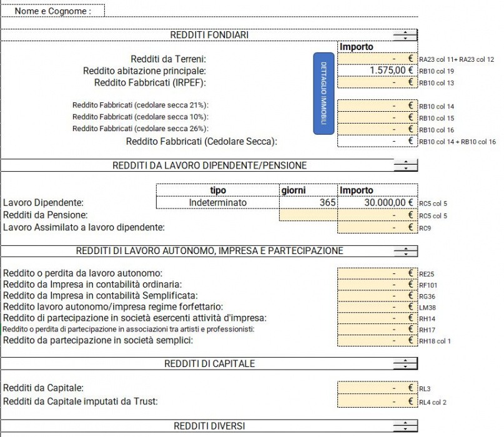Select Reddito Fabbricati (IRPEF) amount cell

pyautogui.click(x=377, y=82)
